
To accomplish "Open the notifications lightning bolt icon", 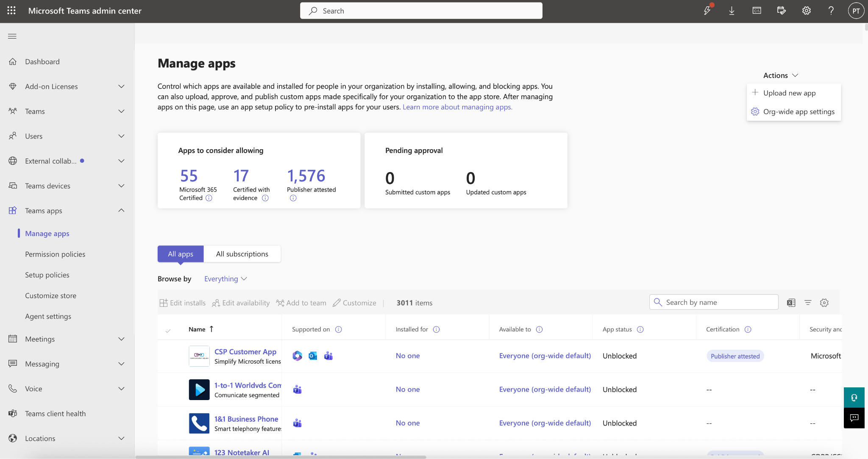I will (x=707, y=11).
